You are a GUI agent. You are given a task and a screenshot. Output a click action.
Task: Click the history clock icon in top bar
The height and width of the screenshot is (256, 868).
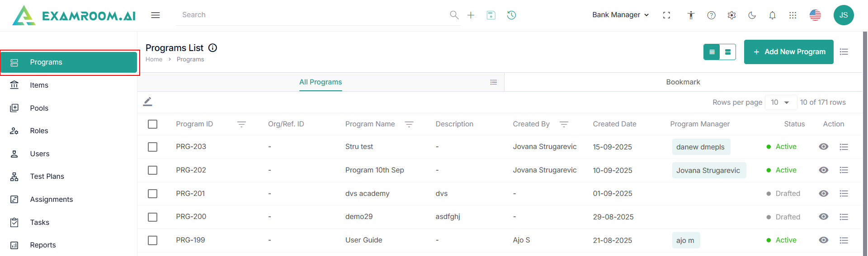pyautogui.click(x=511, y=15)
